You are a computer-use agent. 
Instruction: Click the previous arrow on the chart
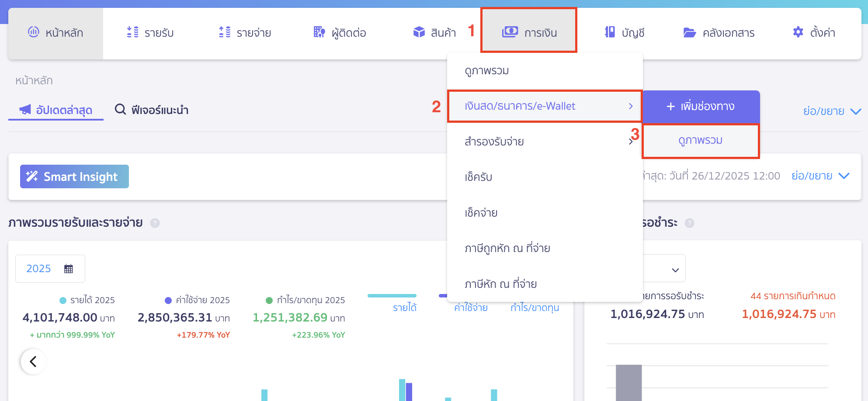[x=33, y=362]
